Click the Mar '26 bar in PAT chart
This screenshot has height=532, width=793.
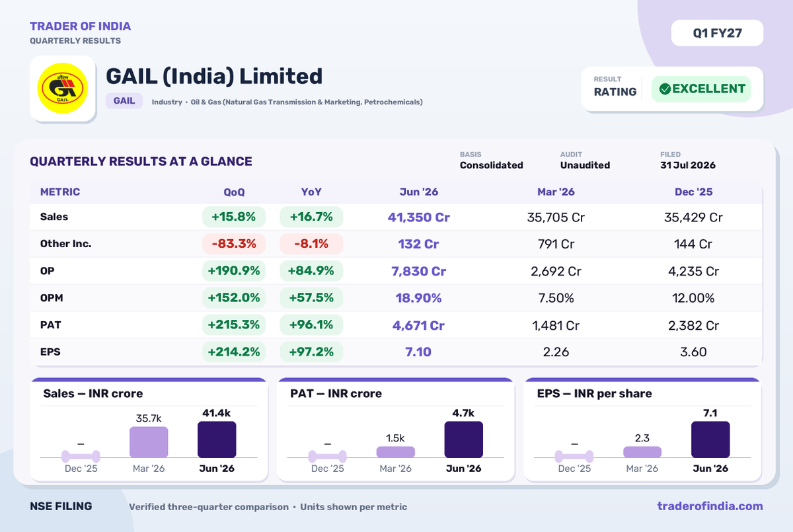pos(396,452)
